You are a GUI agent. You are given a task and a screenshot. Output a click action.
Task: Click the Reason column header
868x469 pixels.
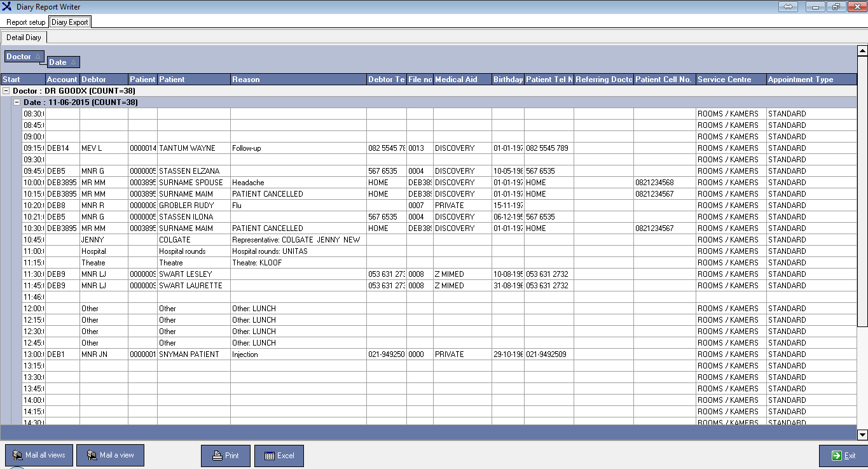(298, 80)
